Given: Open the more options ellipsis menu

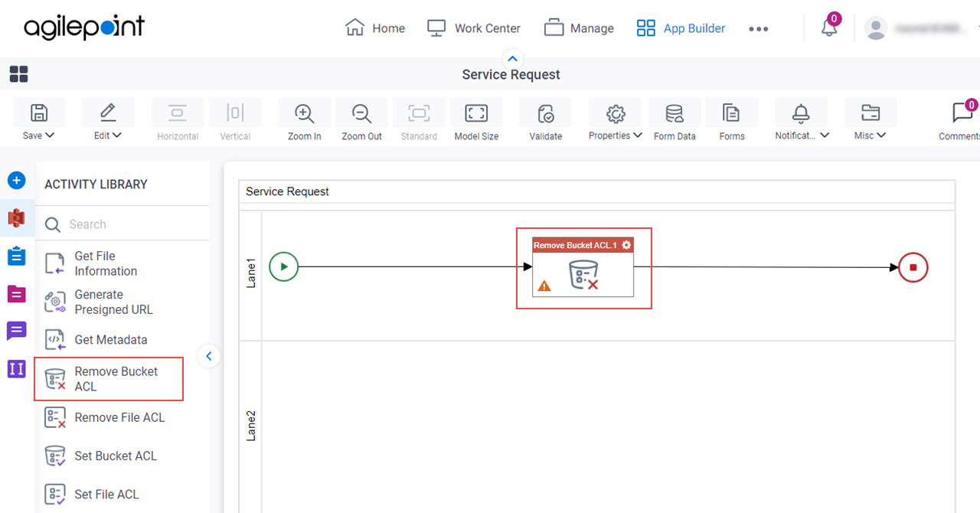Looking at the screenshot, I should (x=758, y=29).
